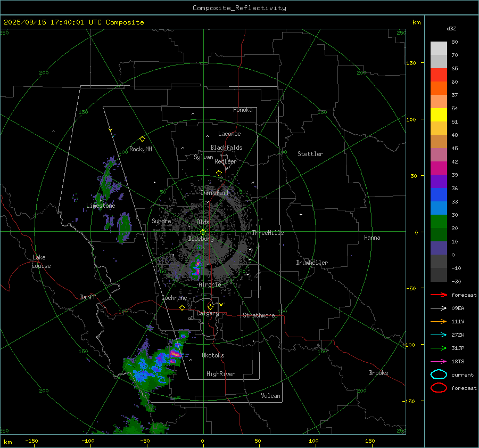Select the light blue 33-30 dBZ swatch
479x448 pixels.
439,208
